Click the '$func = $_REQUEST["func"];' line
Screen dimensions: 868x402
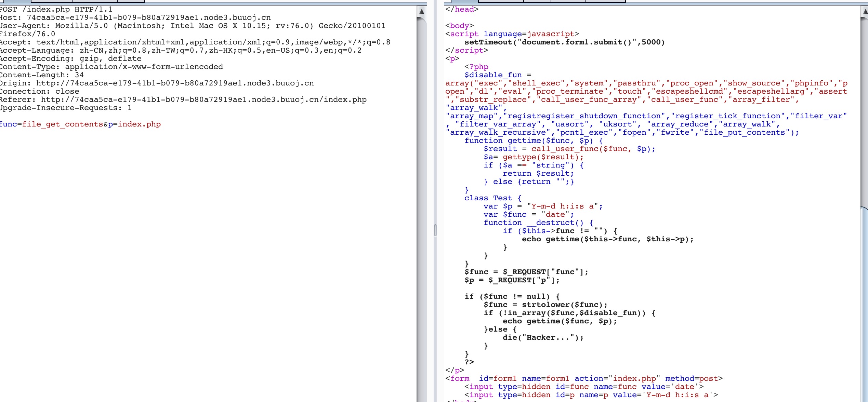[x=526, y=272]
